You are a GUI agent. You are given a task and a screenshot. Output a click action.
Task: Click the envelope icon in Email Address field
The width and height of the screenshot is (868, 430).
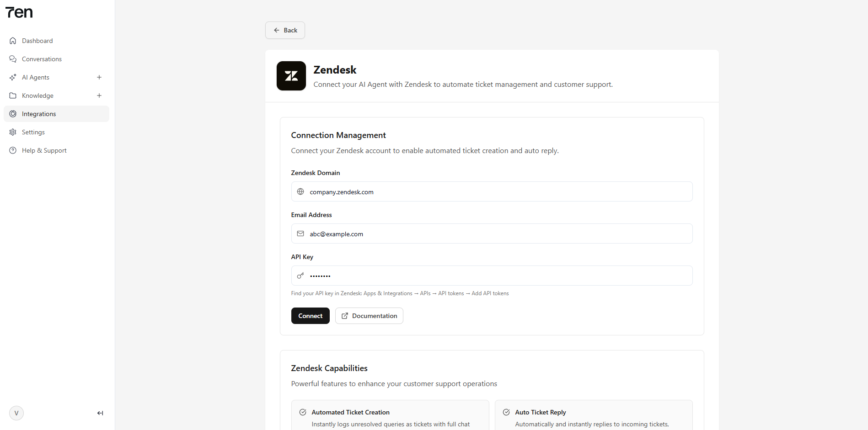click(300, 234)
